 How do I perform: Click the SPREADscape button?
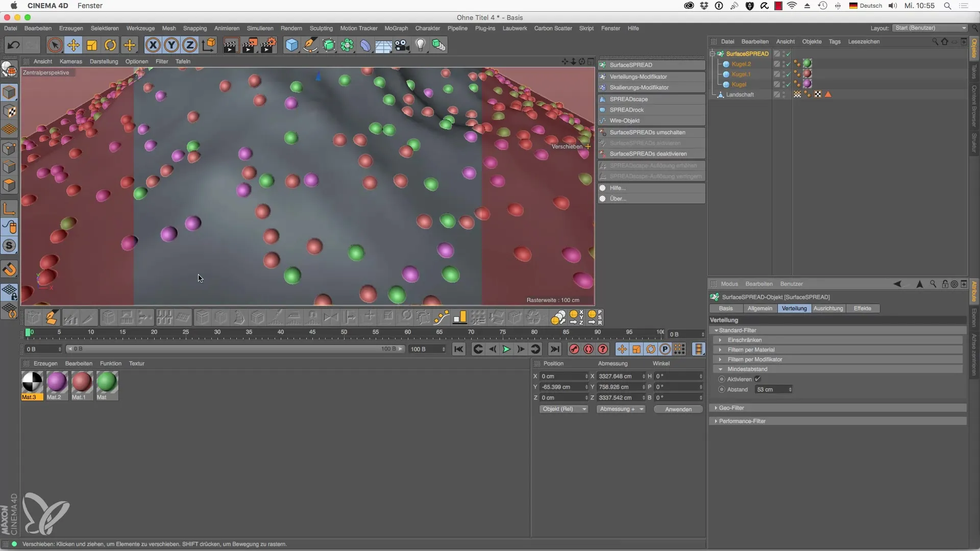(651, 99)
